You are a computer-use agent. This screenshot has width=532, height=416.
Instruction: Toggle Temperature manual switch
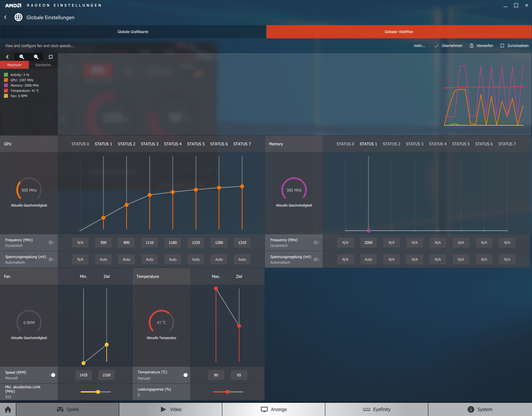click(x=184, y=375)
